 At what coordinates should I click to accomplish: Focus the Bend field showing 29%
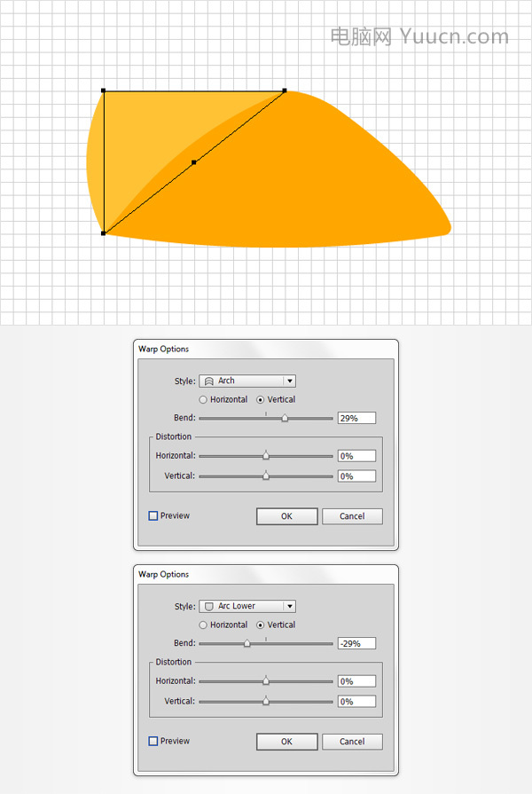pyautogui.click(x=356, y=418)
